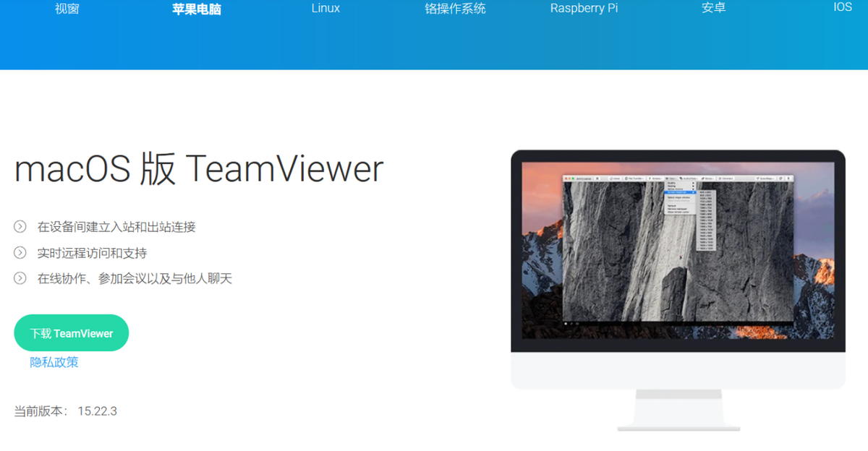Open the 隐私政策 privacy link
Screen dimensions: 868x451
pyautogui.click(x=54, y=362)
